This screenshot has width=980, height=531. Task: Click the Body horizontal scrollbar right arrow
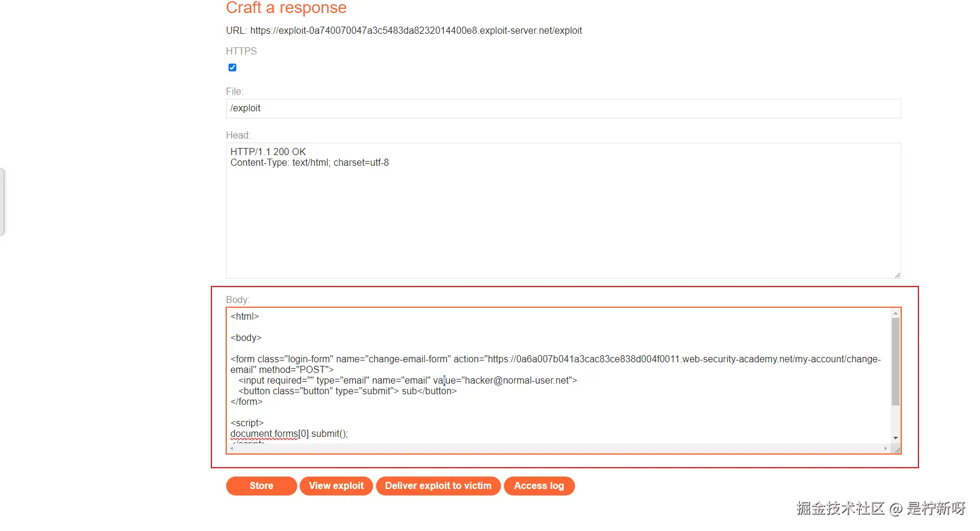click(886, 449)
